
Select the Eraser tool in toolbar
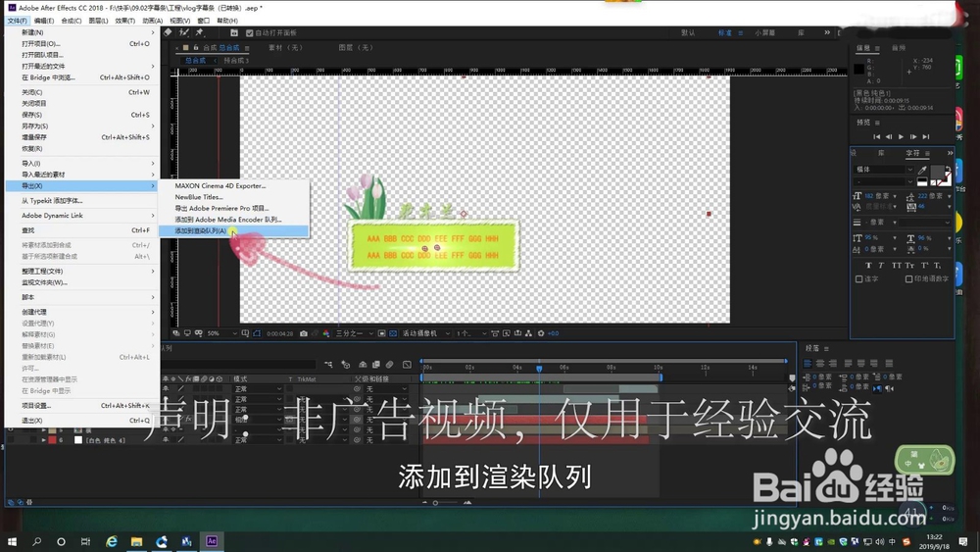coord(169,32)
